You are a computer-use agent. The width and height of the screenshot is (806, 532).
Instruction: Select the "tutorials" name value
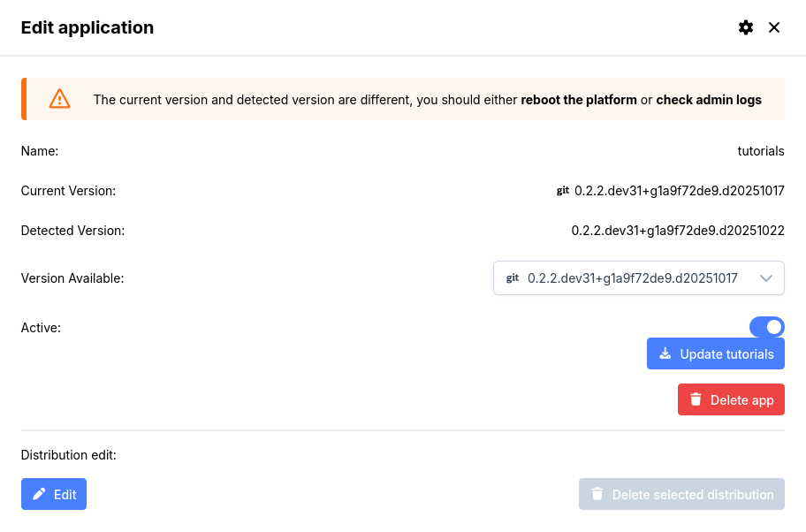coord(761,151)
